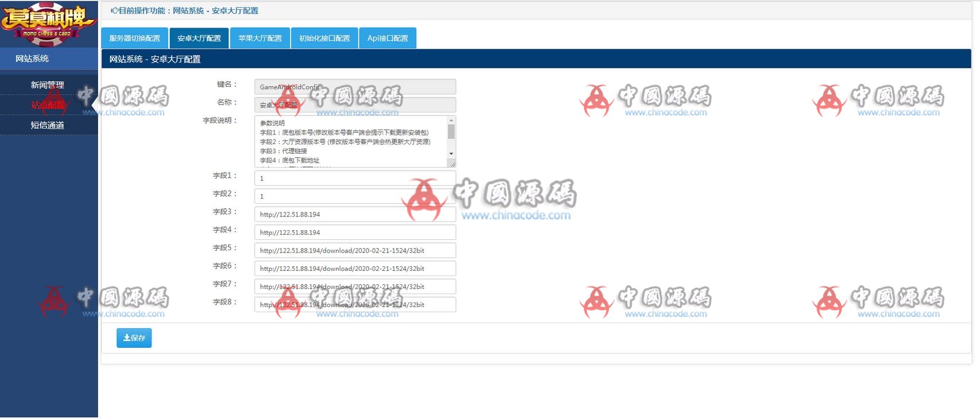The height and width of the screenshot is (419, 980).
Task: Click the 键名 label
Action: click(x=227, y=84)
